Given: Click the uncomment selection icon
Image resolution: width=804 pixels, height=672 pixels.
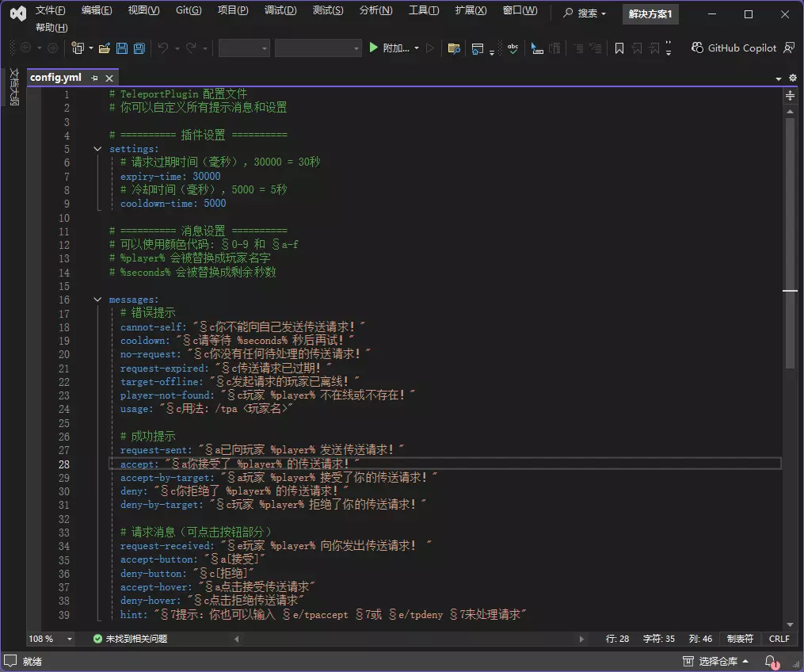Looking at the screenshot, I should [x=596, y=48].
